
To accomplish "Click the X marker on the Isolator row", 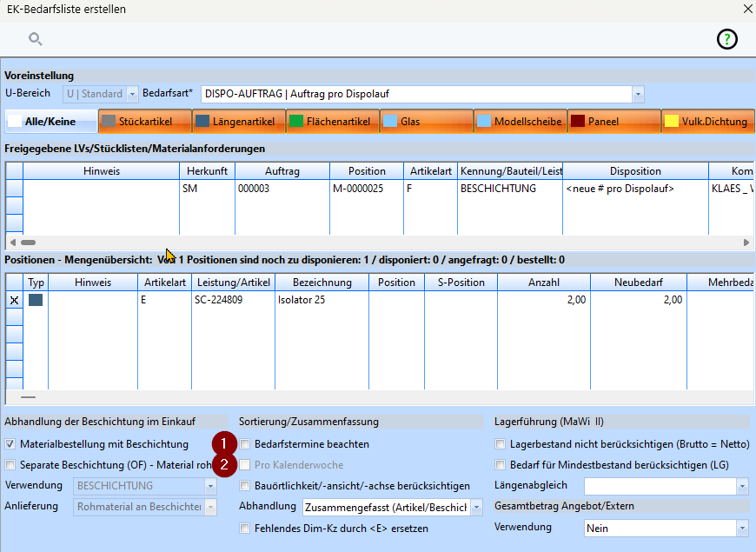I will coord(14,300).
